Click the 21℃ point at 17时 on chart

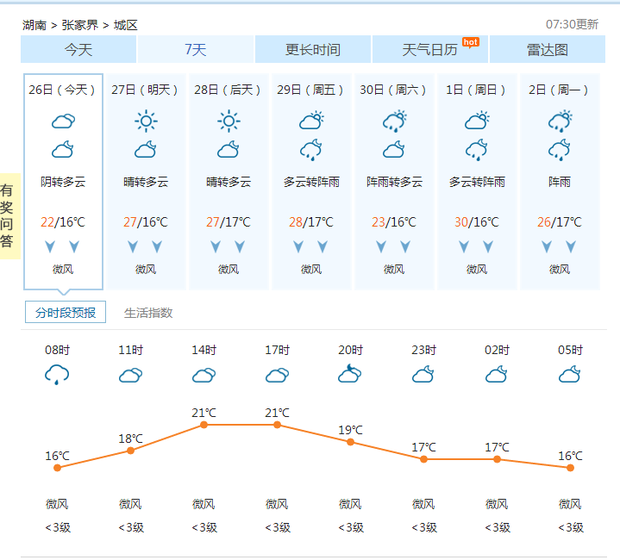[277, 425]
